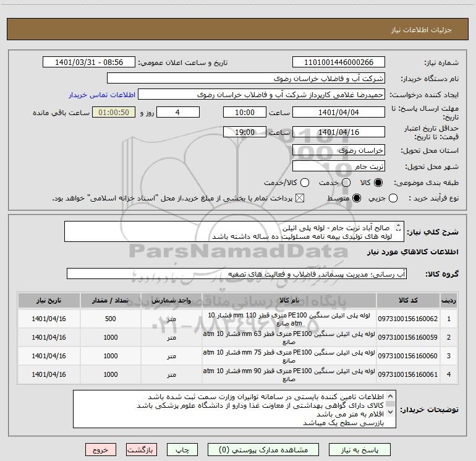Click the delivery province field خراسان رضوی
Image resolution: width=476 pixels, height=461 pixels.
pyautogui.click(x=339, y=150)
